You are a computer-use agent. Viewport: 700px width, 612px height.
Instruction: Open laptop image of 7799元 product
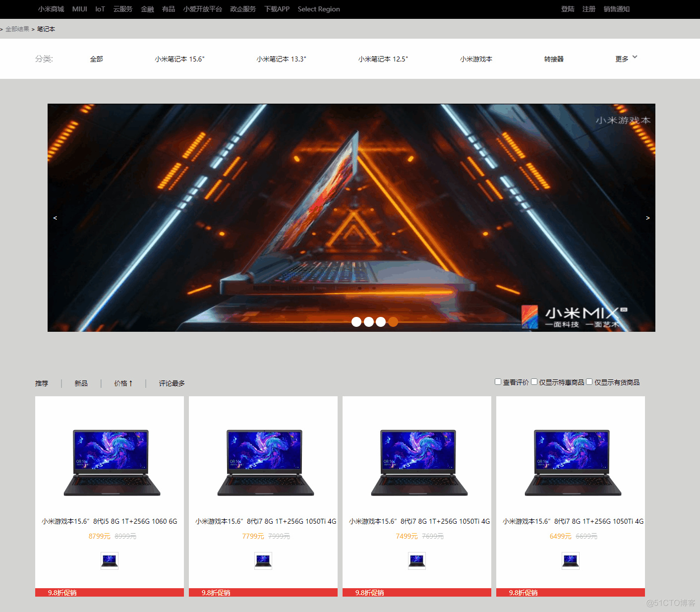pyautogui.click(x=266, y=463)
